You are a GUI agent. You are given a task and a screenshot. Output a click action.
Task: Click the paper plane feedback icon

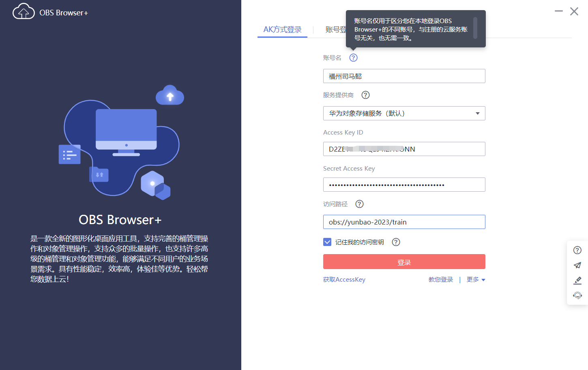click(x=577, y=265)
